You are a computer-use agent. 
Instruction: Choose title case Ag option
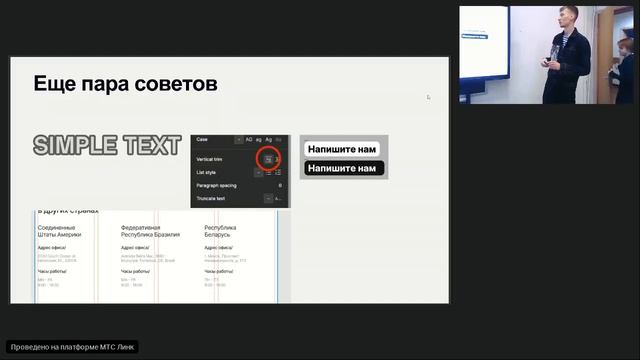269,140
